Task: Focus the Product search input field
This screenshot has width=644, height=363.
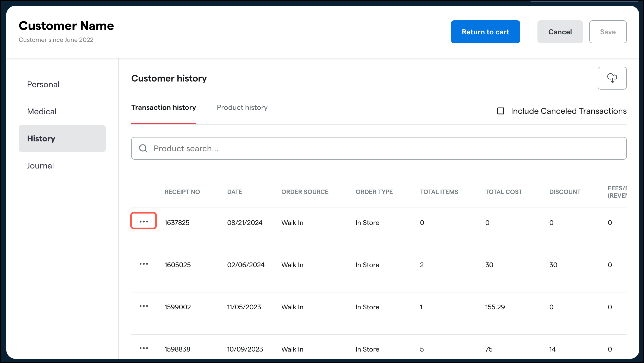Action: (x=379, y=148)
